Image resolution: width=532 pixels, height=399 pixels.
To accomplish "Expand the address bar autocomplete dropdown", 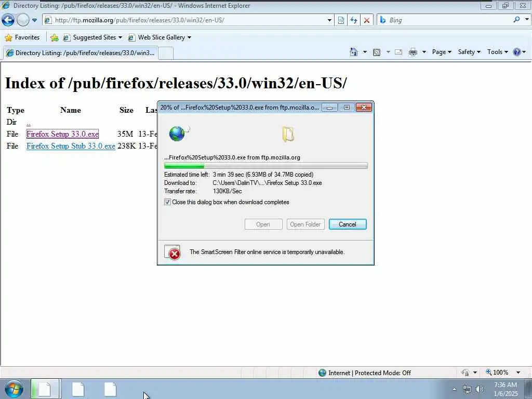I will pyautogui.click(x=329, y=20).
